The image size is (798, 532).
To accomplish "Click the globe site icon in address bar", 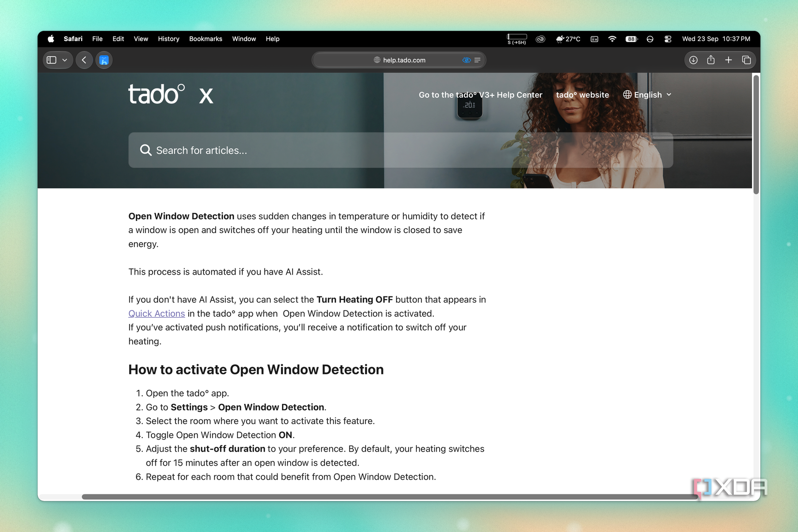I will (x=377, y=60).
